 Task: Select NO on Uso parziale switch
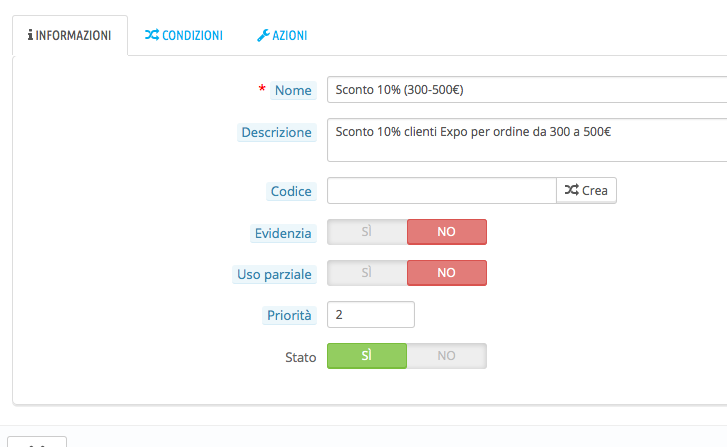446,273
